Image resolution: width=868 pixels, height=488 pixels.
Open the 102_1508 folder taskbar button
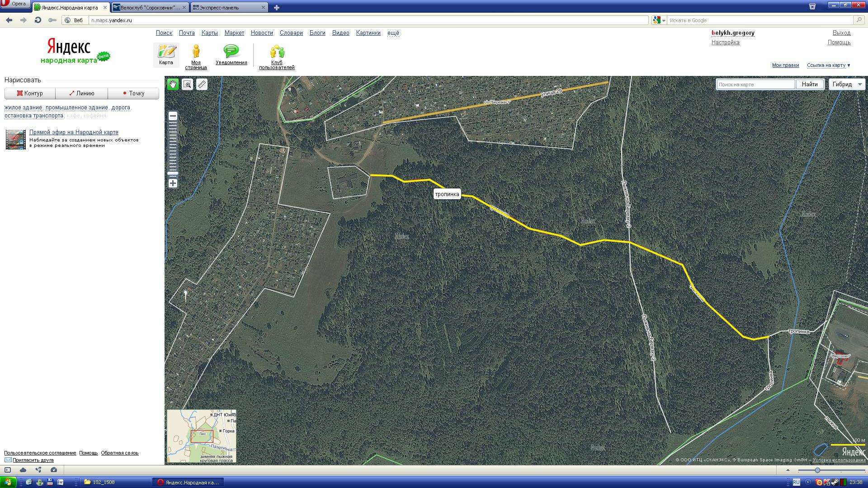(117, 482)
